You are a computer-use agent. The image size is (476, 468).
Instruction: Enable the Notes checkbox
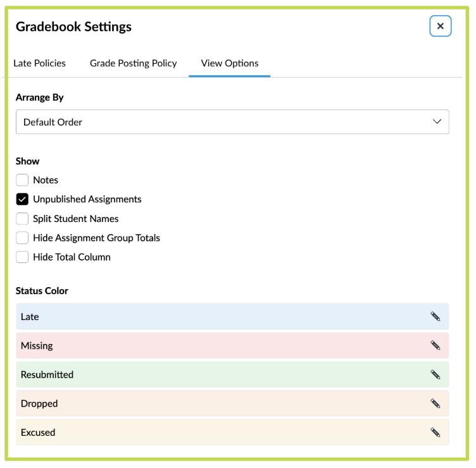(23, 180)
